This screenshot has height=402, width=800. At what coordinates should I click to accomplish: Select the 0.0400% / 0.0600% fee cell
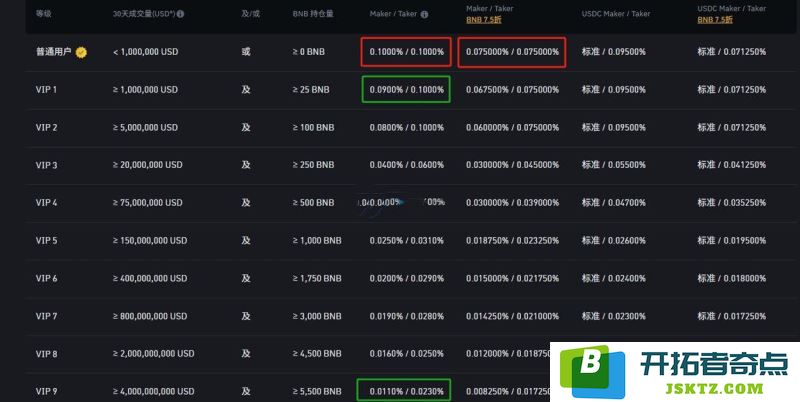coord(407,165)
